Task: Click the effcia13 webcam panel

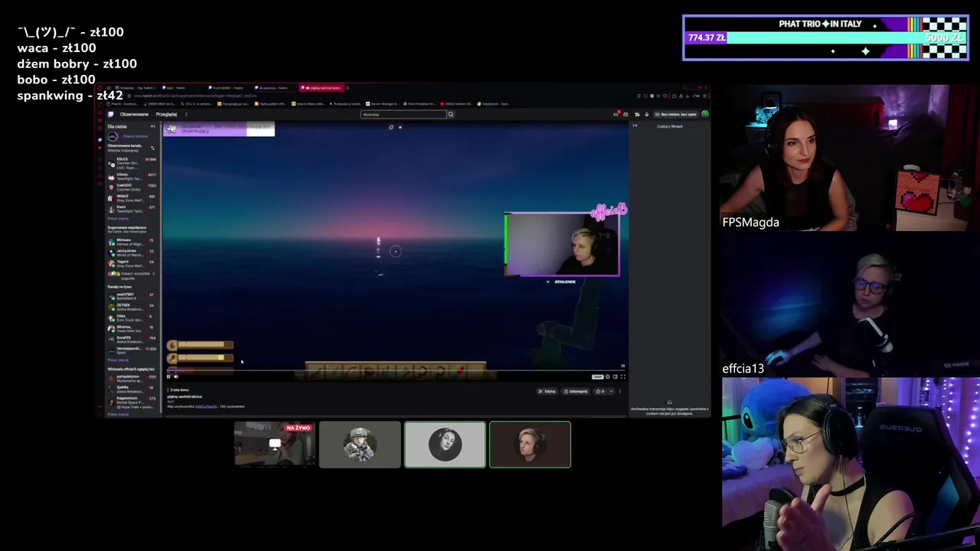Action: [850, 305]
